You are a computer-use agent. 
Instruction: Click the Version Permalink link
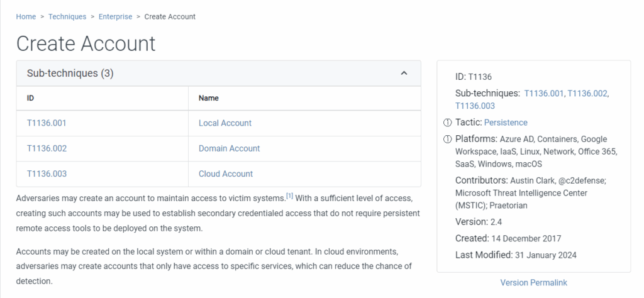533,282
